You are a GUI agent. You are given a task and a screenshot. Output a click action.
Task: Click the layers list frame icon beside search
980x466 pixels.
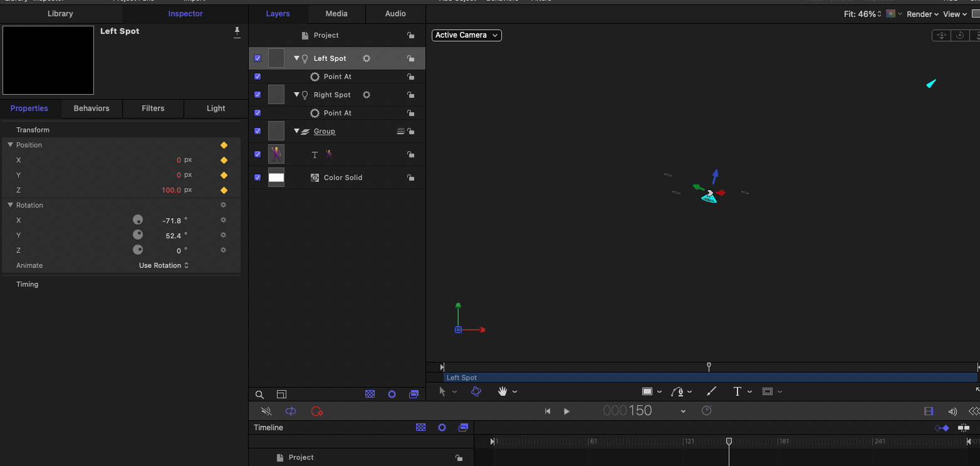click(x=281, y=395)
